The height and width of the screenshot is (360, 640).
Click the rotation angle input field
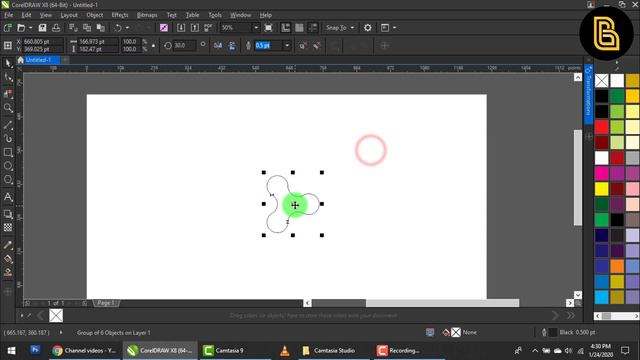tap(184, 45)
